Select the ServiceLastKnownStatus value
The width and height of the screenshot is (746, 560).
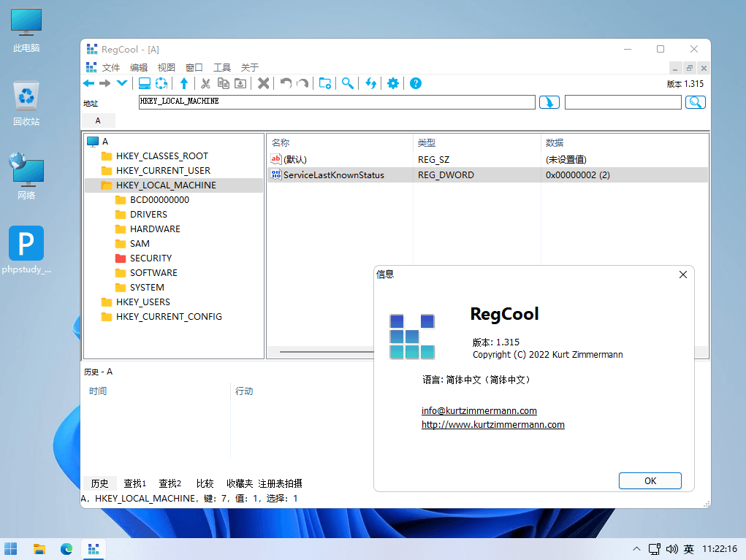click(x=487, y=175)
